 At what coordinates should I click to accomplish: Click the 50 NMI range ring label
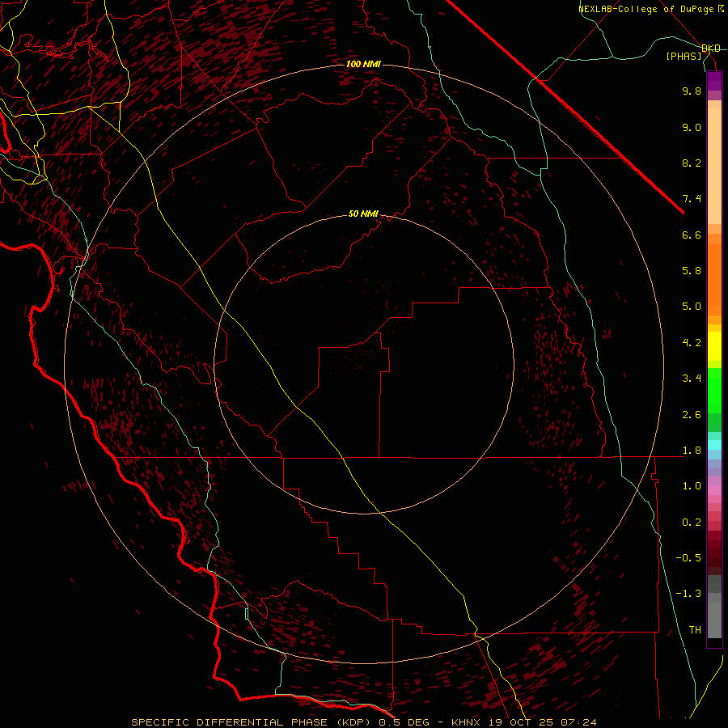tap(363, 214)
